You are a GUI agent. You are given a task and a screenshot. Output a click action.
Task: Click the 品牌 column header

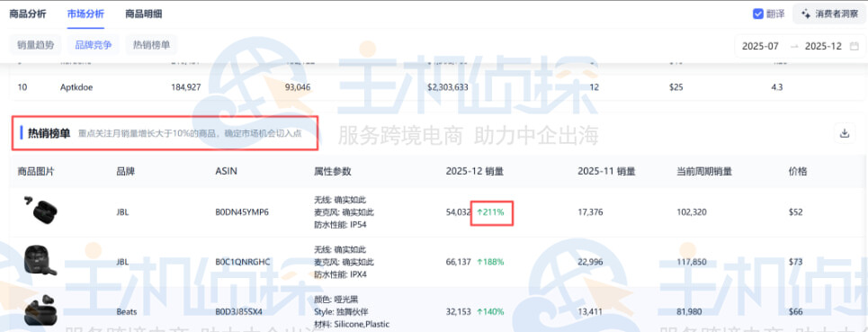click(126, 172)
